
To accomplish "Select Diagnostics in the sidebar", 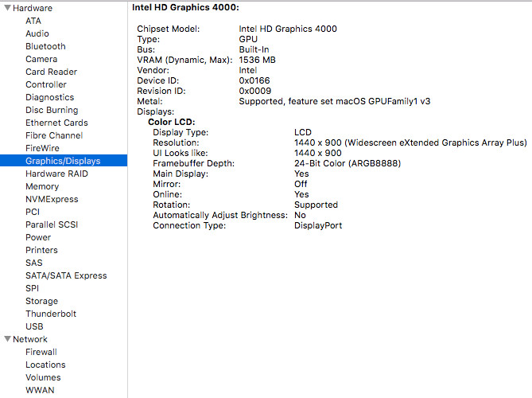I will click(x=49, y=97).
